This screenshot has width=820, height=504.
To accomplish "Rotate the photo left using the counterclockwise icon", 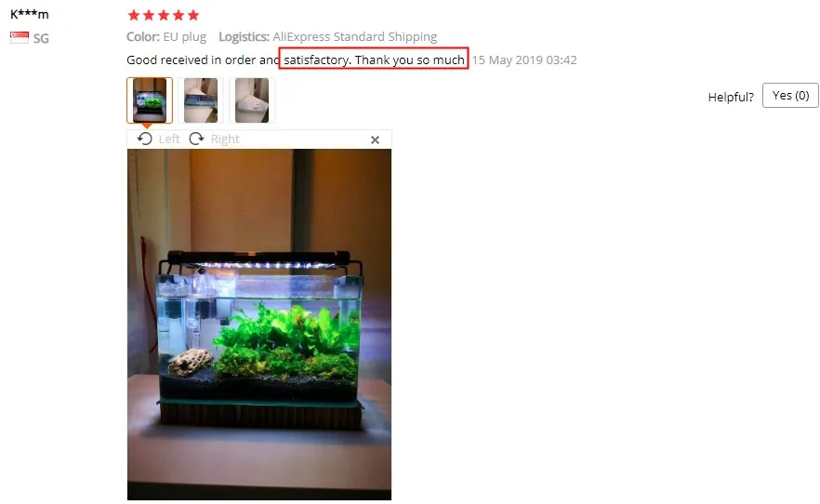I will [144, 139].
